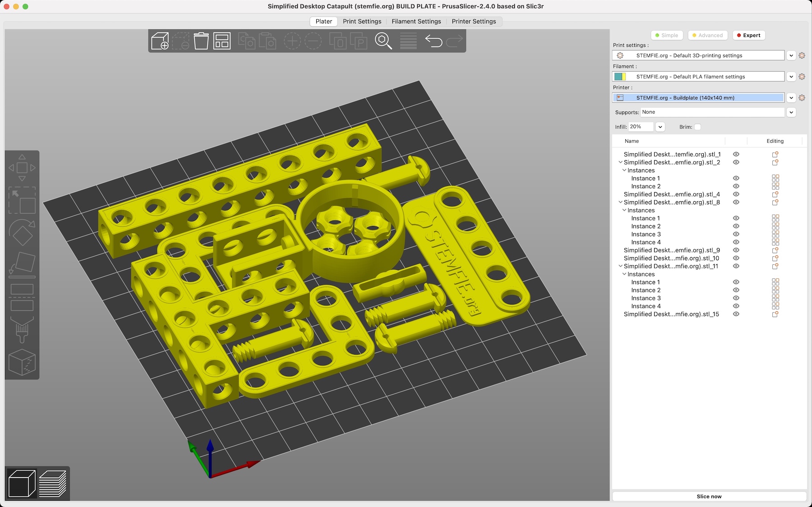This screenshot has width=812, height=507.
Task: Open the Print Settings tab
Action: coord(362,22)
